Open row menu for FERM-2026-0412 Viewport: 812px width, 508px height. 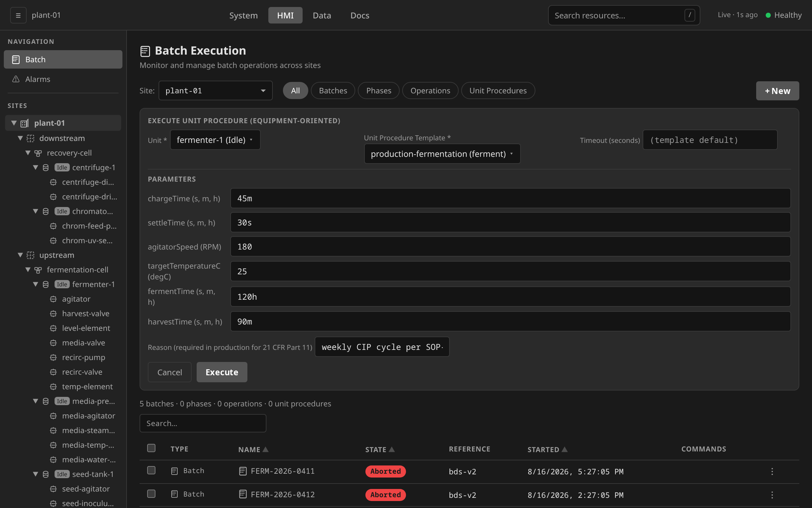click(x=772, y=495)
